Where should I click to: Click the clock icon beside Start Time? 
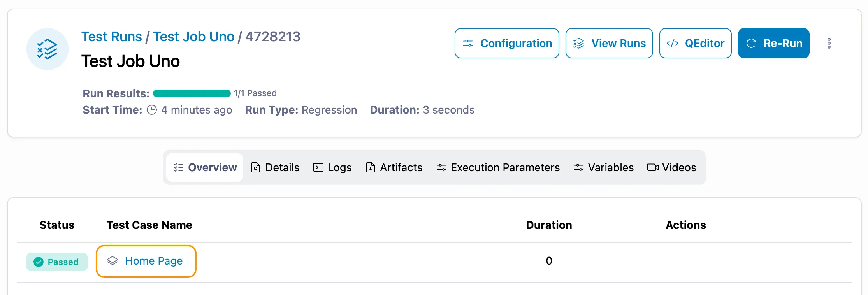[152, 110]
